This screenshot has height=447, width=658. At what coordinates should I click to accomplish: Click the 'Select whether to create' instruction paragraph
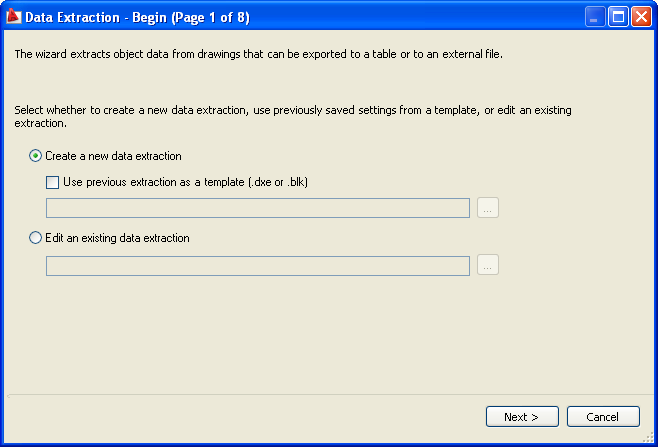(293, 116)
